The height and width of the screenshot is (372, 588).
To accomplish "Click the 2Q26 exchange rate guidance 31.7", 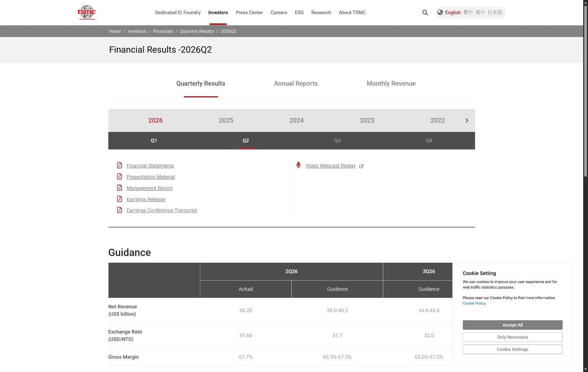I will [x=337, y=336].
